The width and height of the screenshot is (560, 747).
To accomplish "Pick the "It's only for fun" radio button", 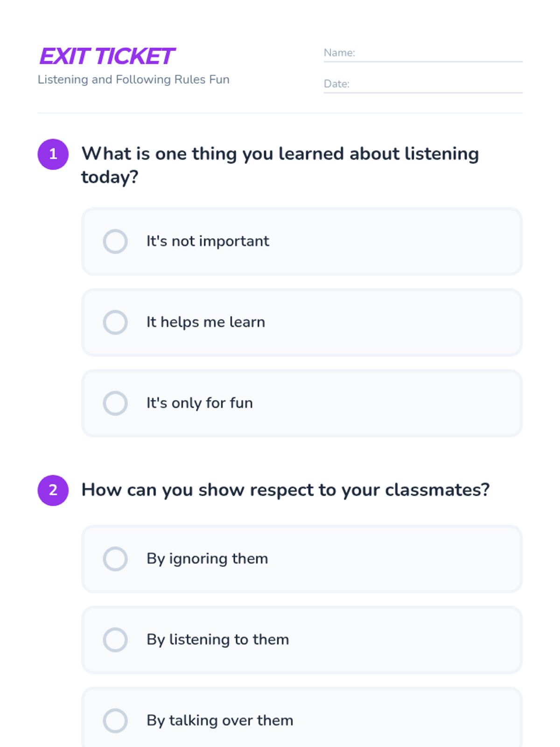I will click(115, 403).
